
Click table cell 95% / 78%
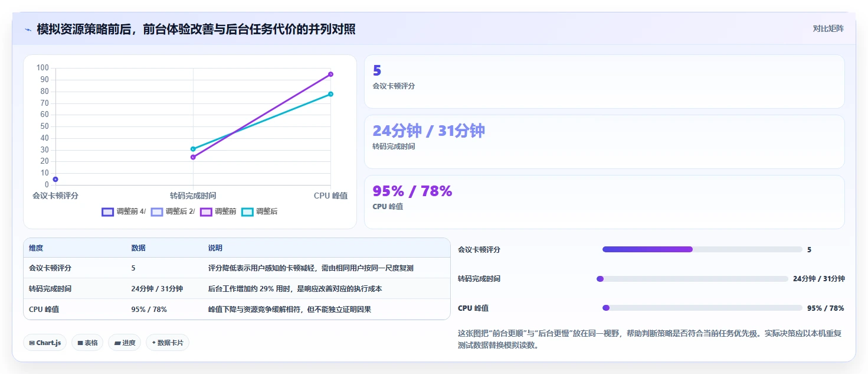coord(149,309)
